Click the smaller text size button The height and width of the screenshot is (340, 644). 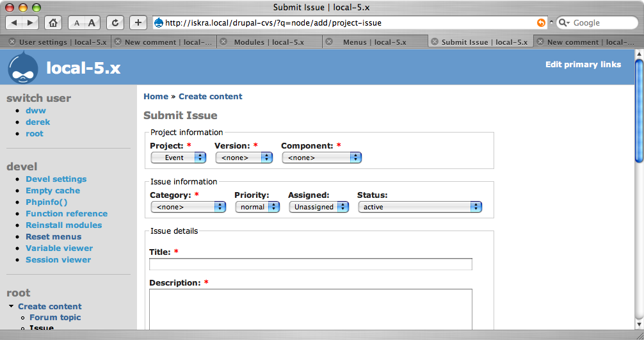coord(76,22)
